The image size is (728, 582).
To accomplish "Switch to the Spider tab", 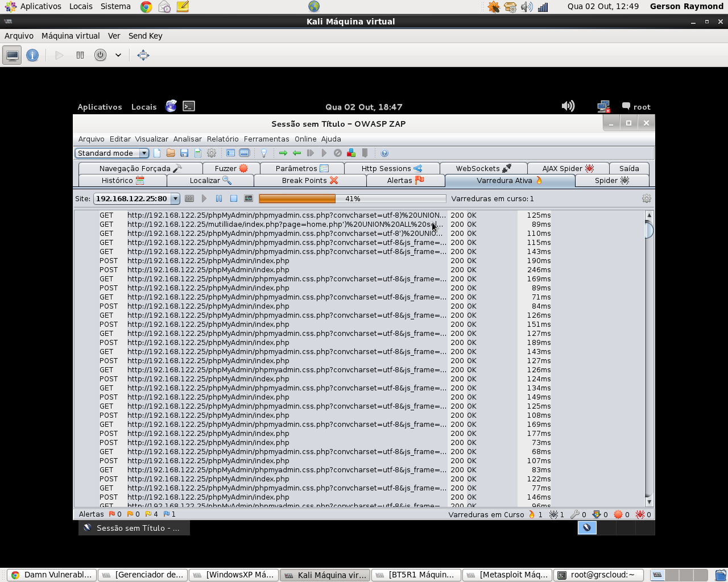I will 612,180.
